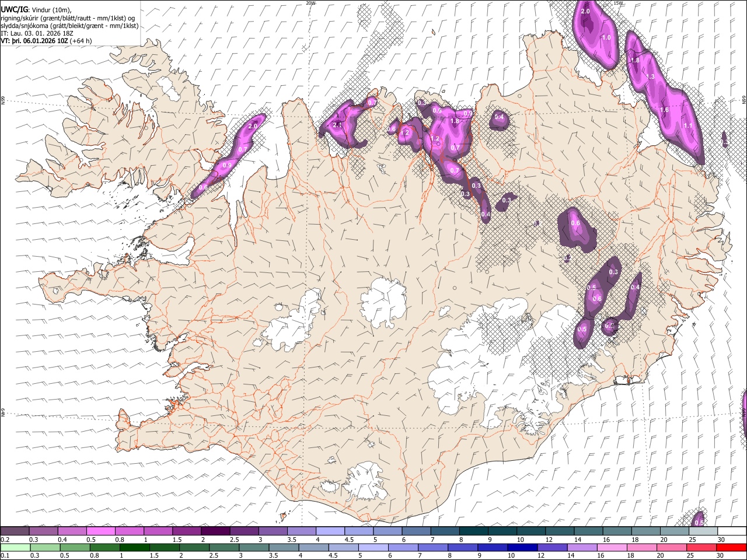The height and width of the screenshot is (560, 747).
Task: Select the dark teal 8–9 snow scale swatch
Action: click(474, 531)
